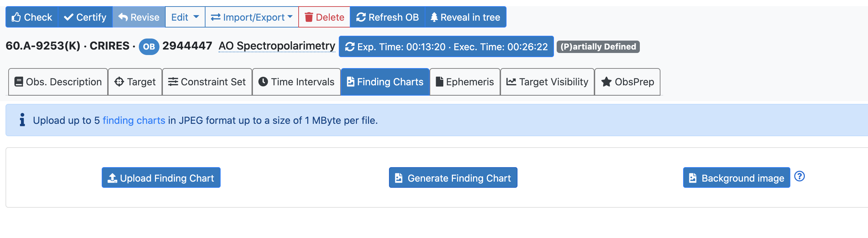The width and height of the screenshot is (868, 238).
Task: Open the ObsPrep tab
Action: pyautogui.click(x=627, y=82)
